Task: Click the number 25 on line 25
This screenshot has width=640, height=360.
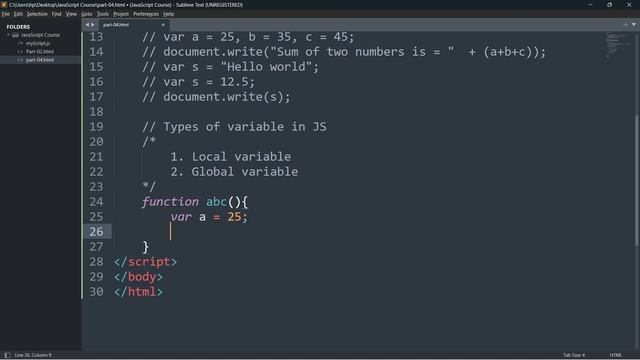Action: pyautogui.click(x=234, y=217)
